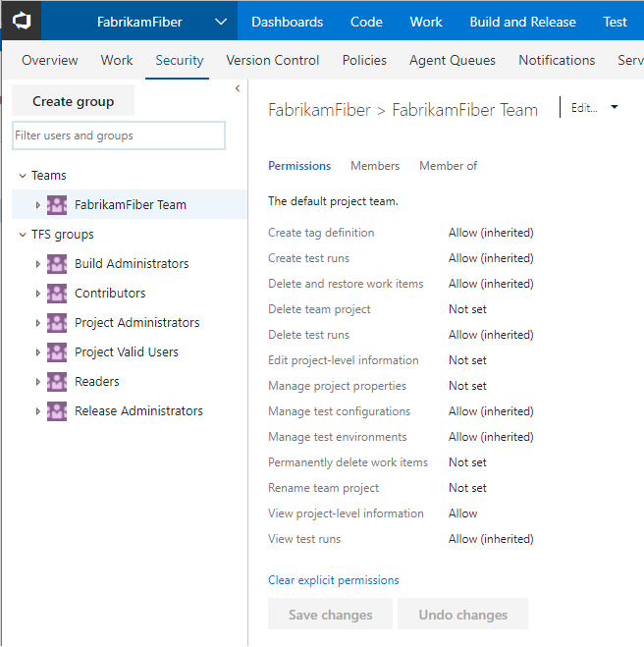Select FabrikamFiber Team in the tree
The image size is (644, 647).
131,204
